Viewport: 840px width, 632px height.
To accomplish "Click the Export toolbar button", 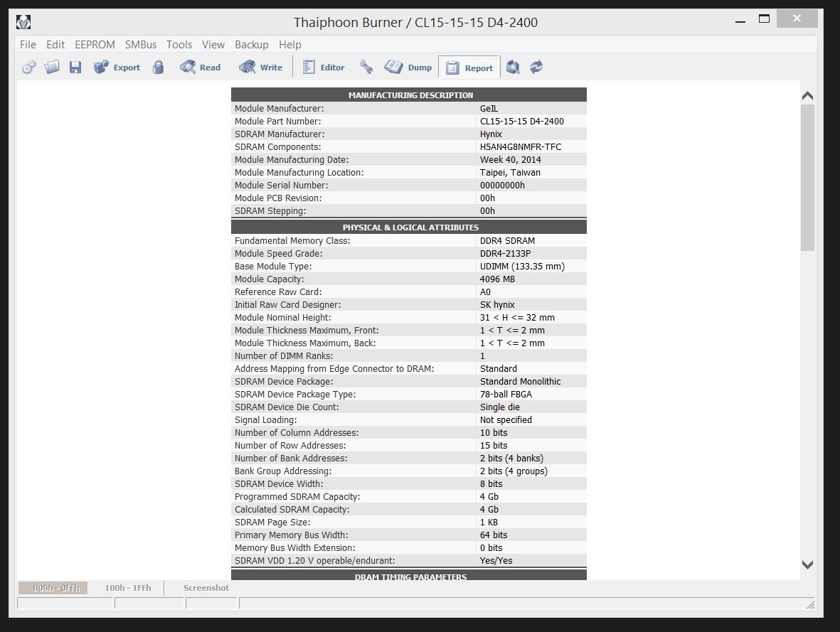I will [x=117, y=68].
